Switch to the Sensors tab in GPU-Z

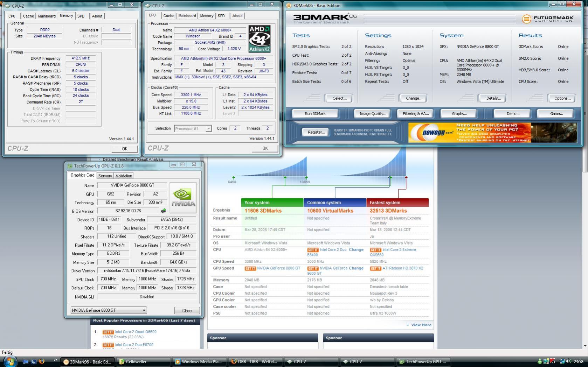[x=105, y=176]
